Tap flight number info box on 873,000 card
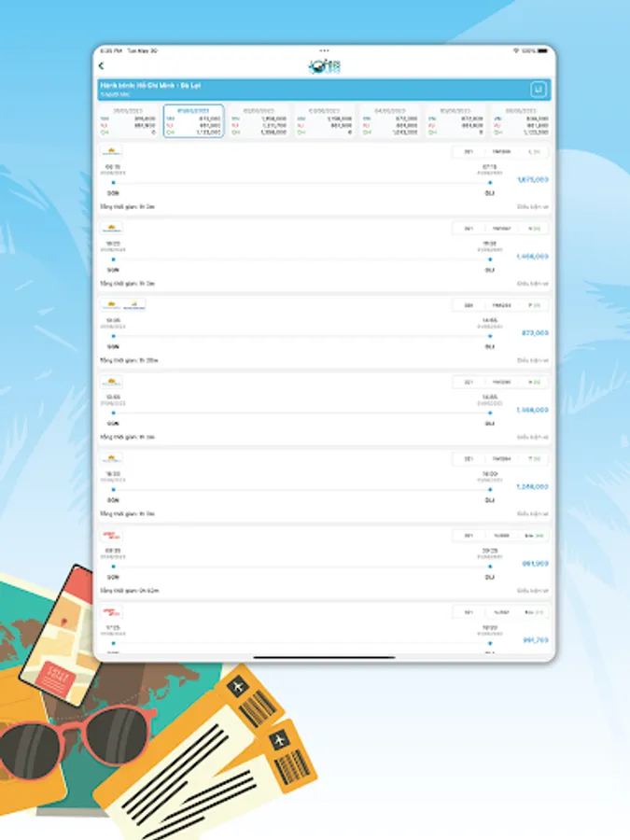Image resolution: width=630 pixels, height=840 pixels. 500,305
